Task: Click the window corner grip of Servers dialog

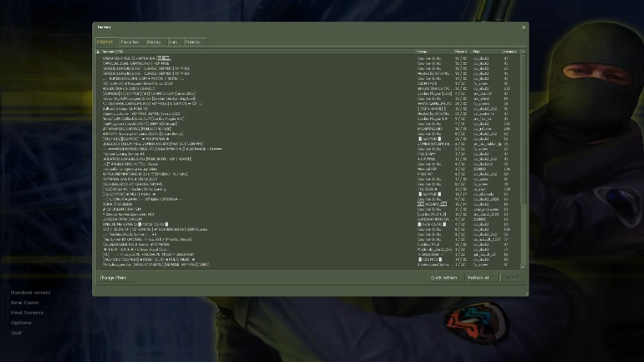Action: (x=526, y=293)
